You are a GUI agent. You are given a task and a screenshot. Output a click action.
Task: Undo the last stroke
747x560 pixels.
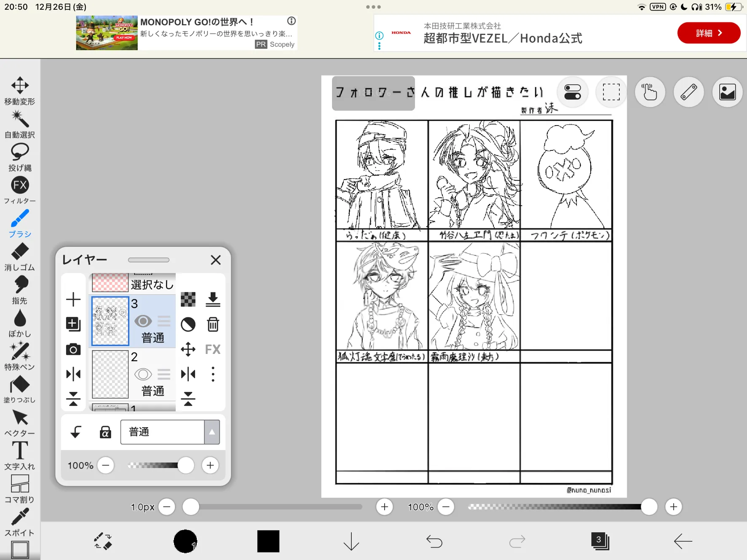click(434, 541)
